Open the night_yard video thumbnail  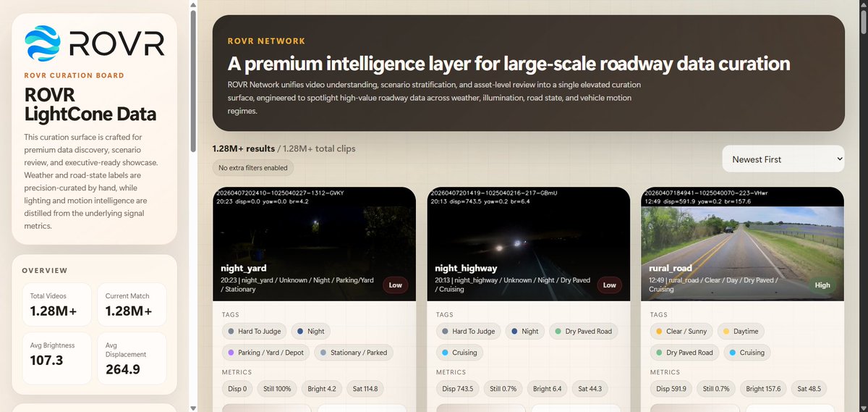(x=314, y=244)
